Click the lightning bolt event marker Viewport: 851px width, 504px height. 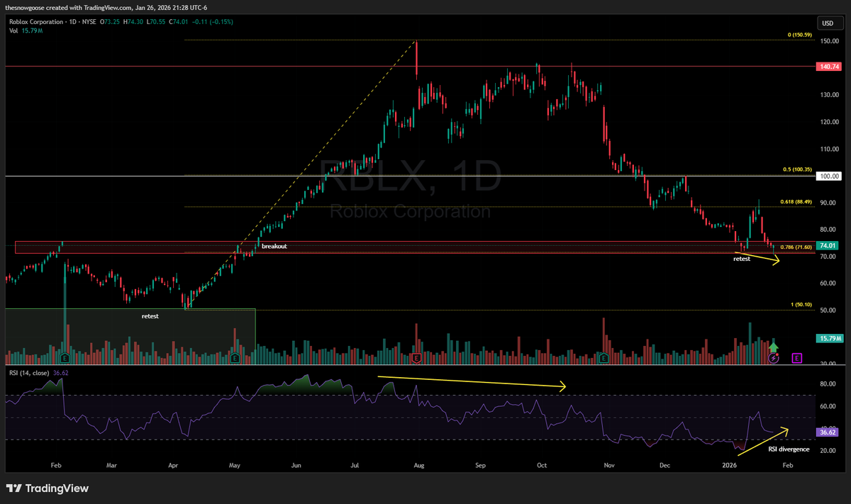coord(774,358)
